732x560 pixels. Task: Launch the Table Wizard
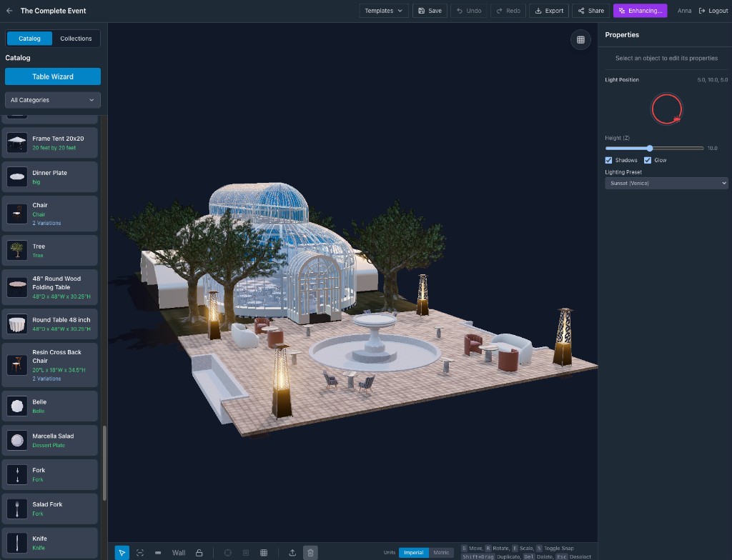52,76
